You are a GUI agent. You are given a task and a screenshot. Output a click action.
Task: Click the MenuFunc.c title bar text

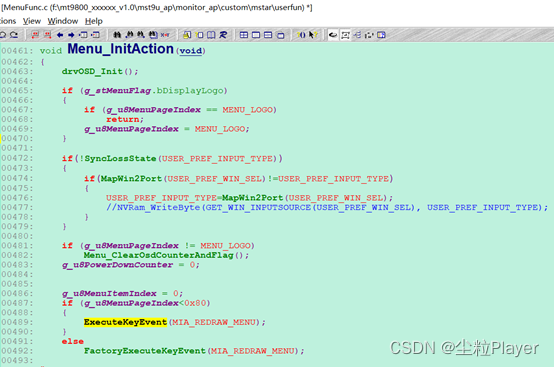tap(157, 7)
